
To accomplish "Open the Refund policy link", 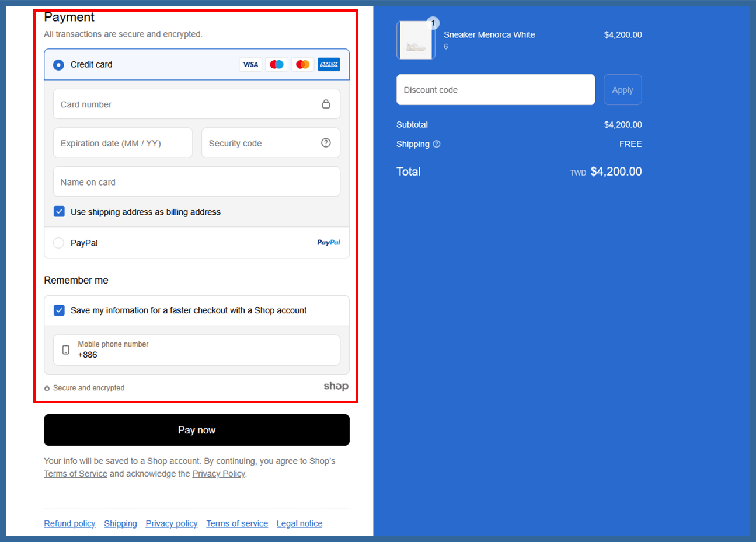I will click(69, 524).
